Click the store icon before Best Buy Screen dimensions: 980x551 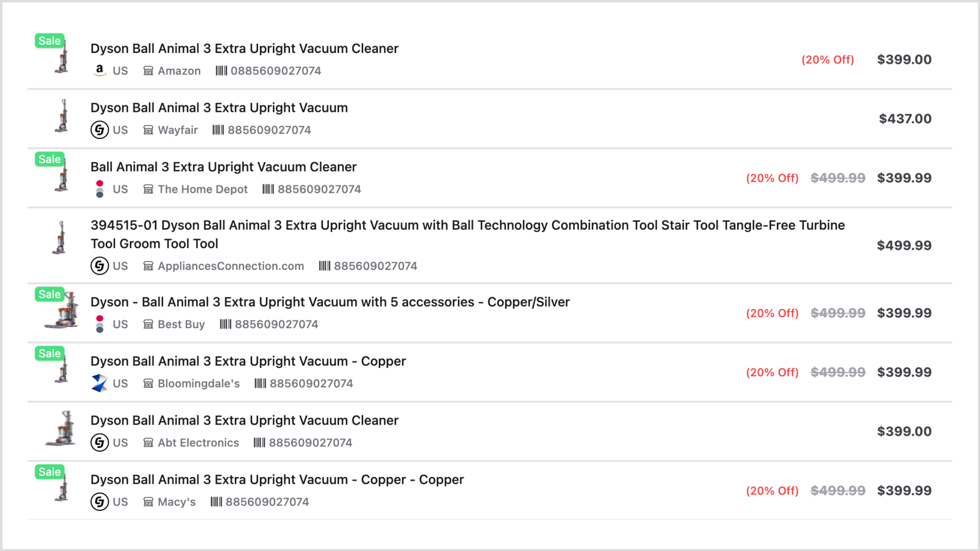point(148,324)
